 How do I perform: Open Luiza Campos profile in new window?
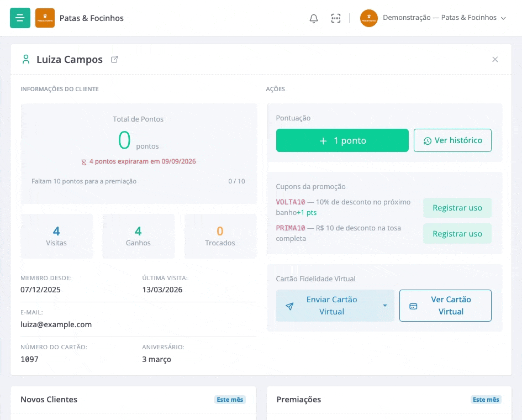[114, 59]
